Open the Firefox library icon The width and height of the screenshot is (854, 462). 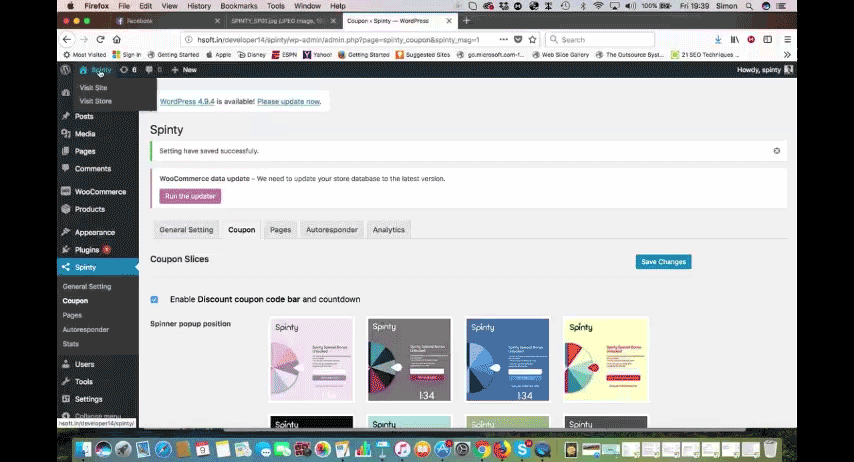pos(735,39)
